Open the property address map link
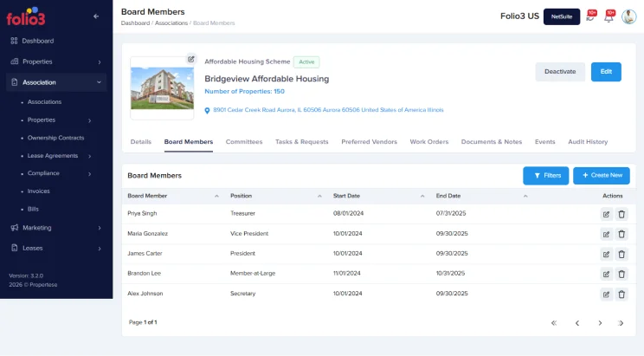Screen dimensions: 644x356 [x=328, y=110]
